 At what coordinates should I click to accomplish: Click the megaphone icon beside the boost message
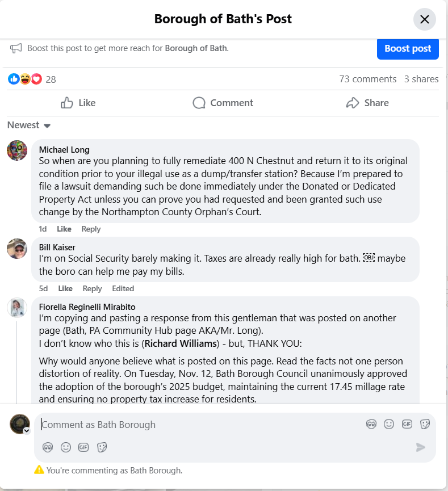point(15,48)
